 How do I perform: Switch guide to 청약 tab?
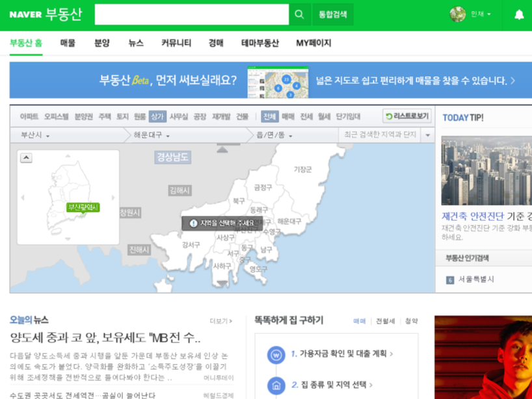(x=411, y=321)
